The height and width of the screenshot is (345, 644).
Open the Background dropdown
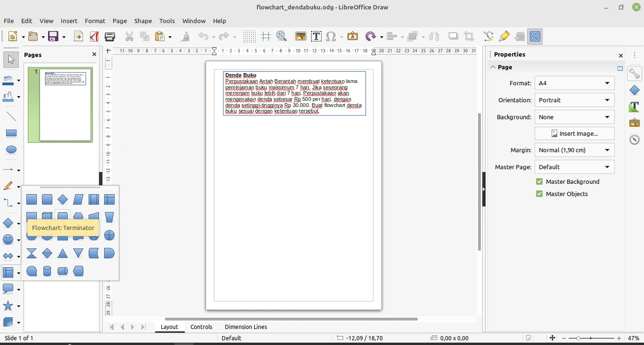click(x=574, y=117)
